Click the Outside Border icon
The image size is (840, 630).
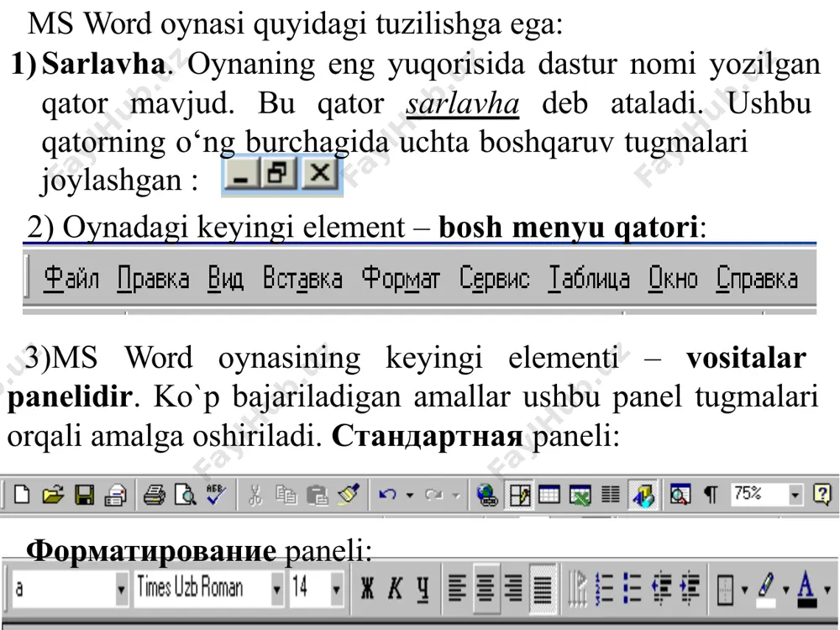[726, 590]
